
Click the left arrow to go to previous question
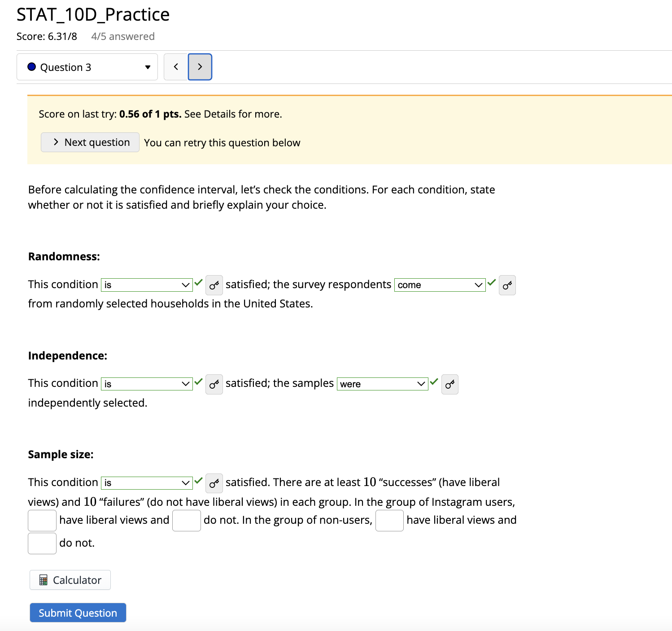[x=175, y=66]
